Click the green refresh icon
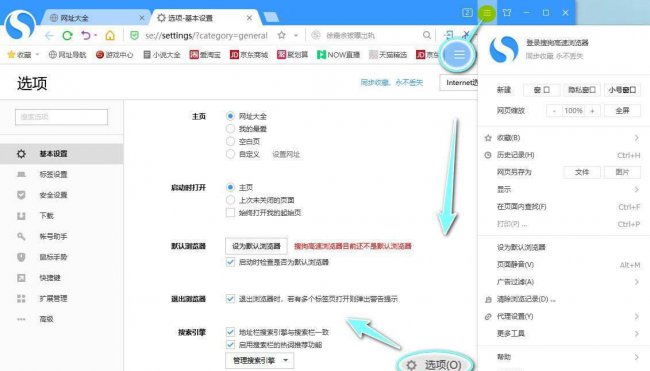 [67, 36]
